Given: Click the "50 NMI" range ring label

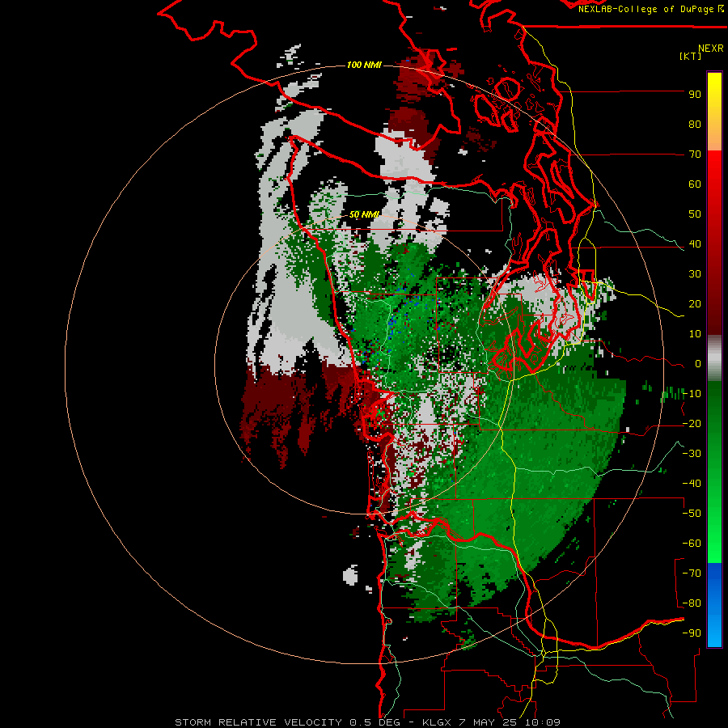Looking at the screenshot, I should tap(364, 214).
